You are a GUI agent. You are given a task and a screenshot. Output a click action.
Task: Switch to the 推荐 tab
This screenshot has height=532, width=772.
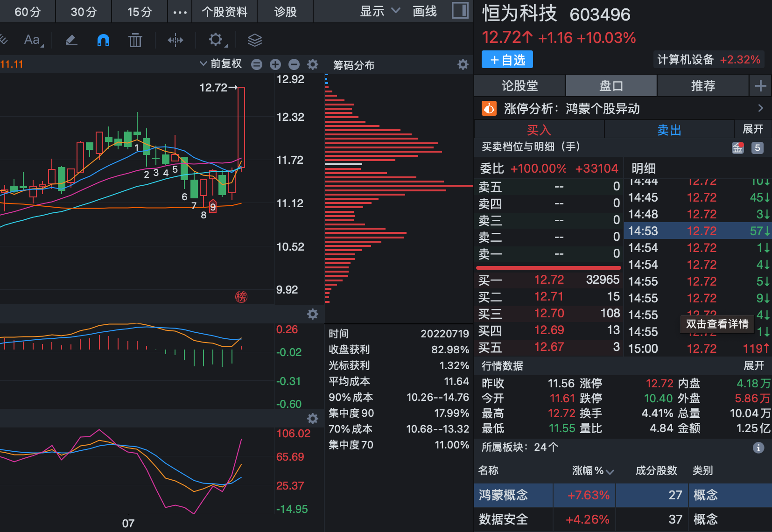click(x=703, y=85)
